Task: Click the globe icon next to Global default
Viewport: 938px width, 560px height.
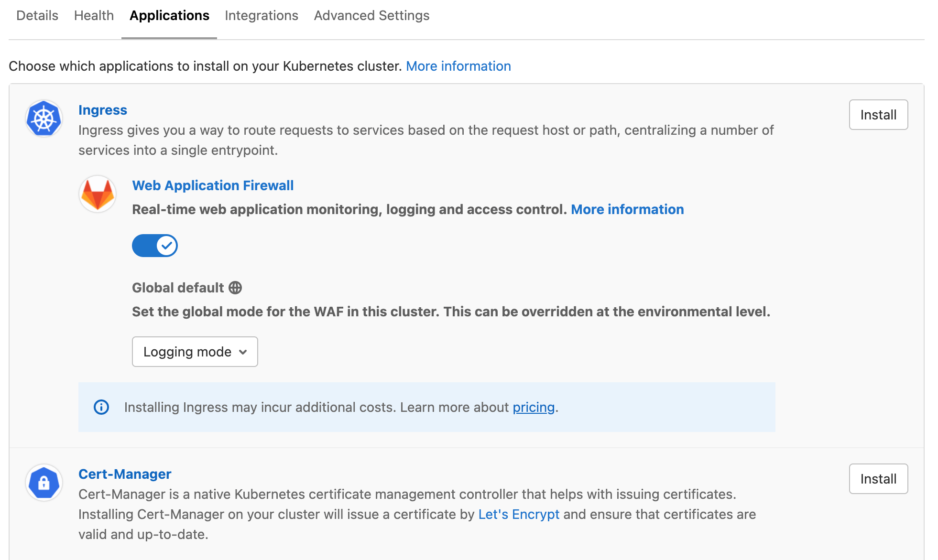Action: coord(235,287)
